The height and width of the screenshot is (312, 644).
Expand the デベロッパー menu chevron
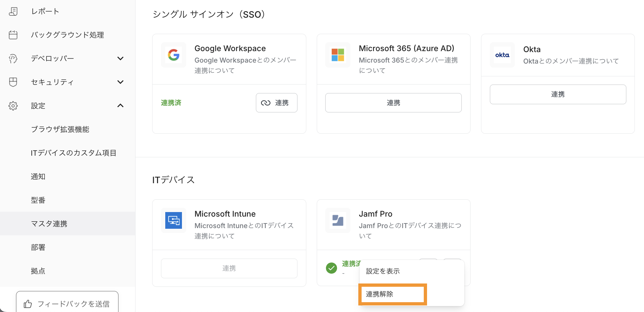(x=120, y=59)
